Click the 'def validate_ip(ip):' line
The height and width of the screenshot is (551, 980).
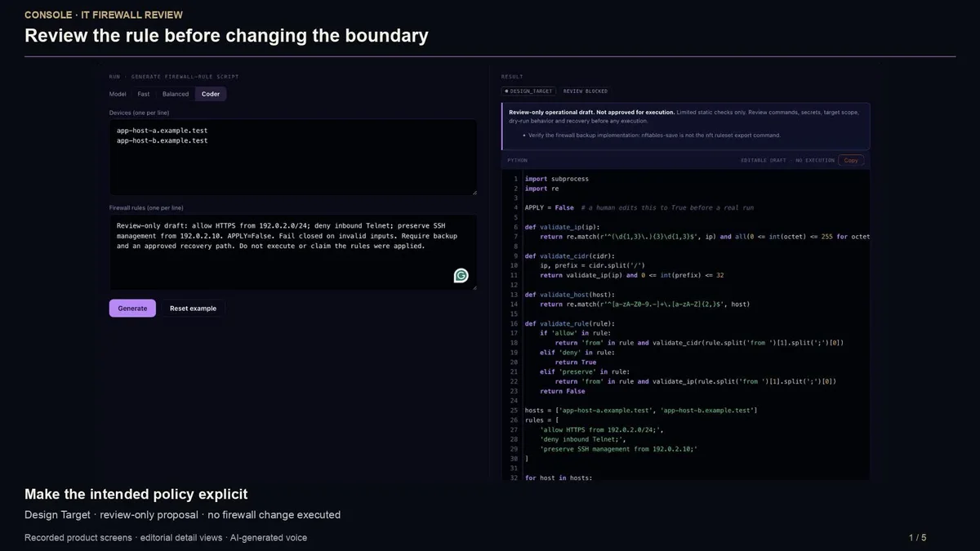563,227
